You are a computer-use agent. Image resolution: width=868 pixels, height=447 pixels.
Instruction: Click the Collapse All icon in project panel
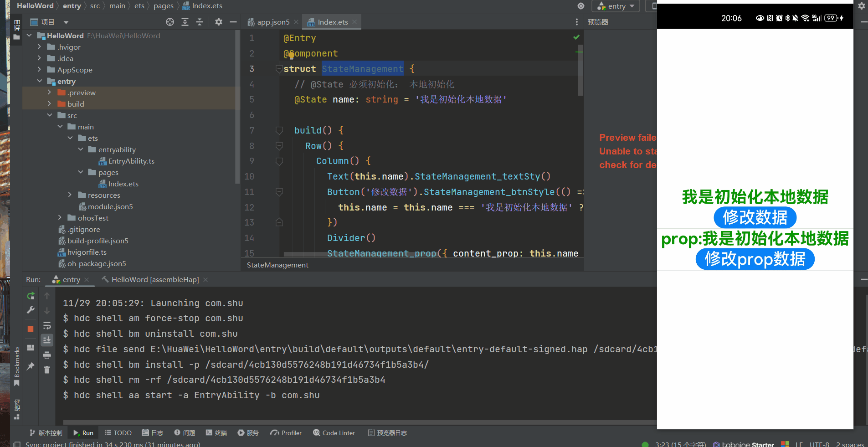point(200,22)
